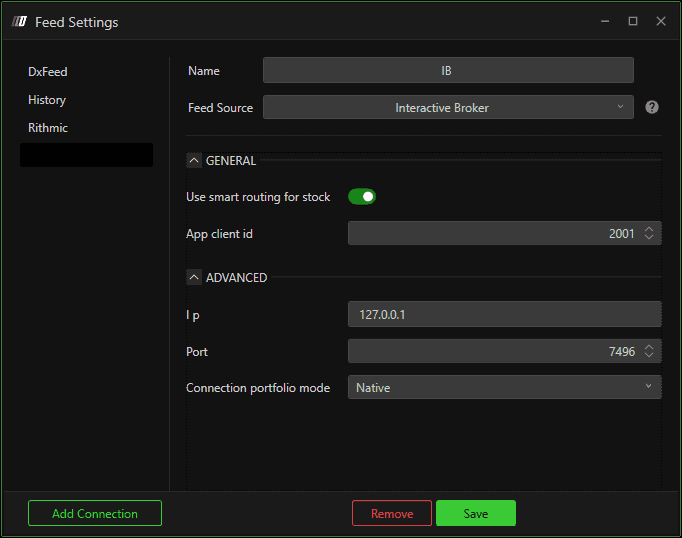Collapse the ADVANCED section

pyautogui.click(x=194, y=277)
